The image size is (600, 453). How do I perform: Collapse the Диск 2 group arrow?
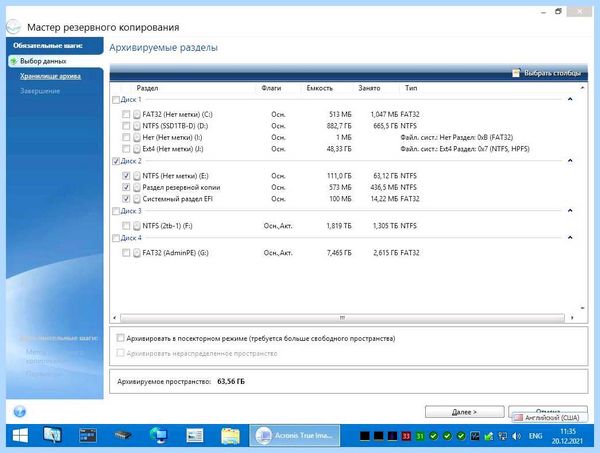click(x=570, y=160)
